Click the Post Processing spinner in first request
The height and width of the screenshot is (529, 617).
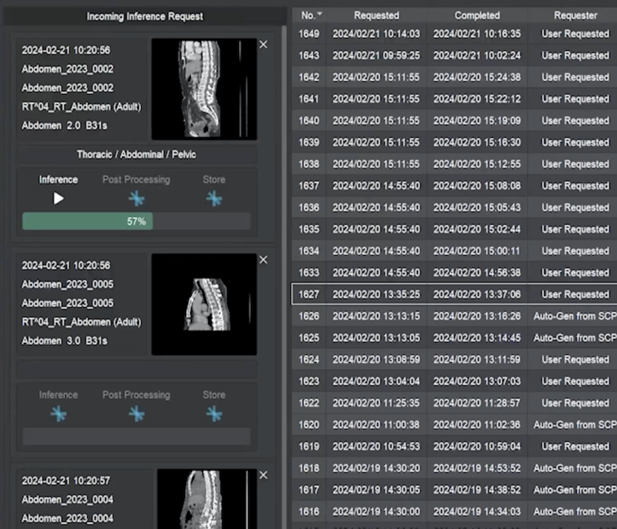136,198
